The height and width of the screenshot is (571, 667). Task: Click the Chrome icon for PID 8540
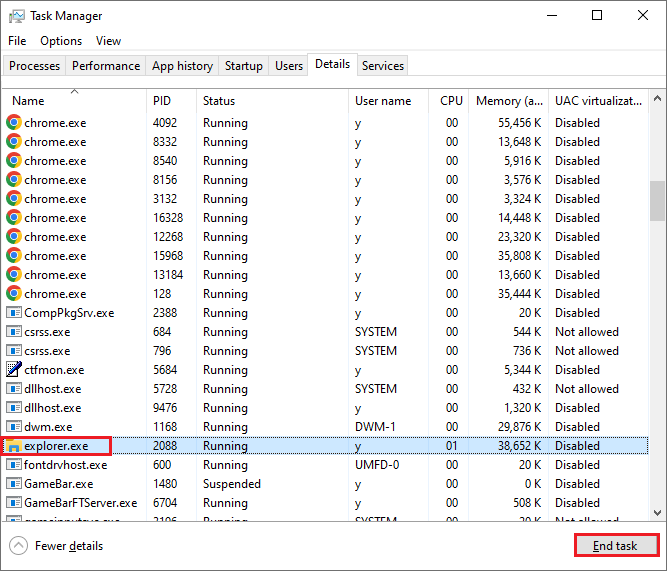[x=14, y=160]
